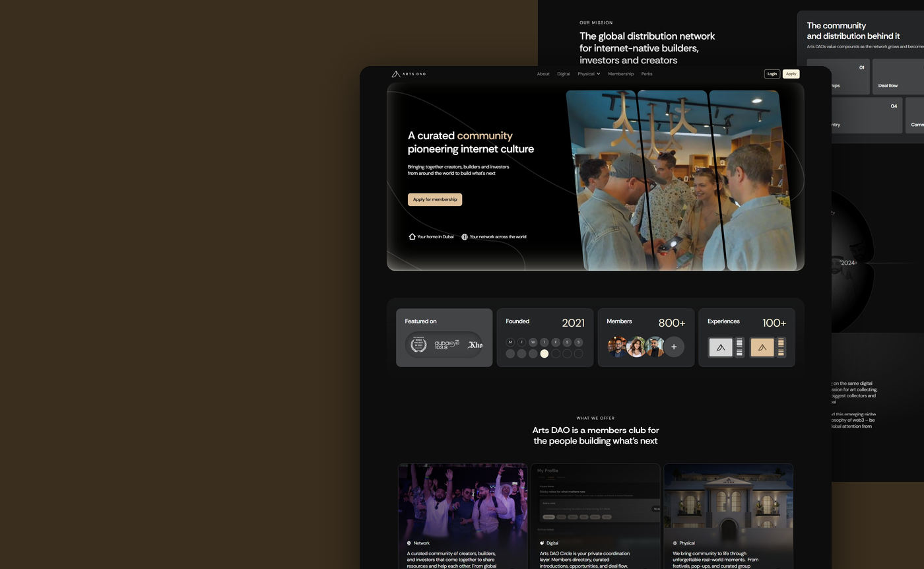The width and height of the screenshot is (924, 569).
Task: Click the Featured on card heading
Action: pyautogui.click(x=421, y=321)
